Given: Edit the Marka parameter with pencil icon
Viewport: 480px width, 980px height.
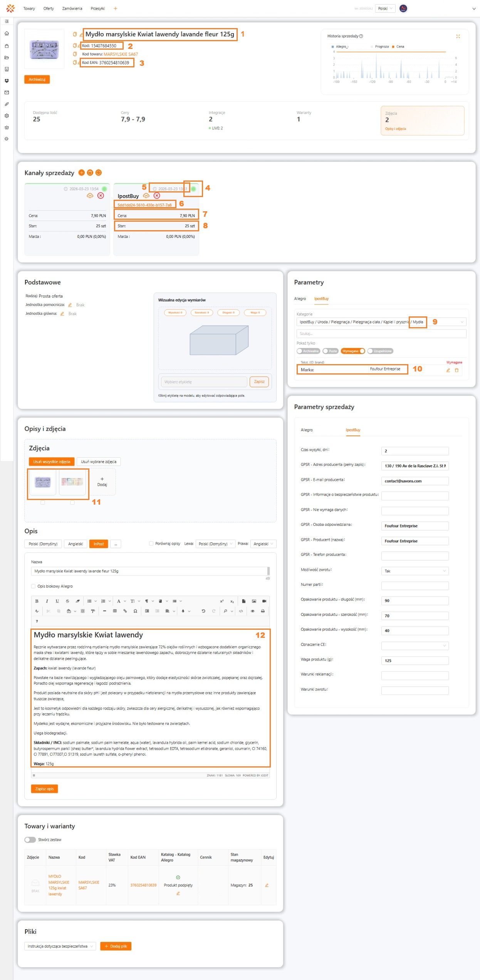Looking at the screenshot, I should pyautogui.click(x=448, y=370).
